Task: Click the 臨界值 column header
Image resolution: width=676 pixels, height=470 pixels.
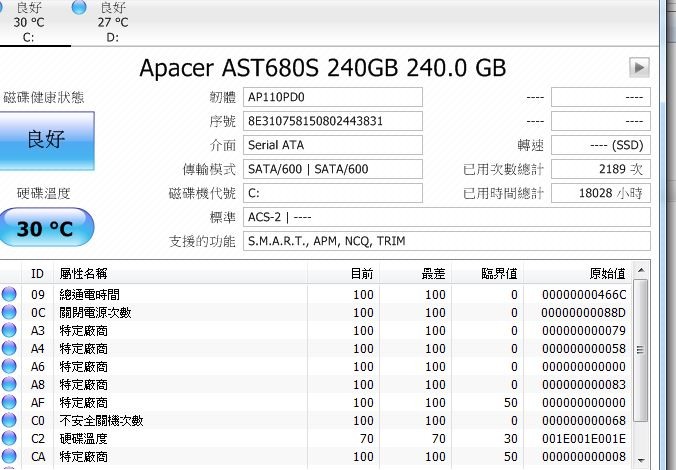Action: [488, 273]
